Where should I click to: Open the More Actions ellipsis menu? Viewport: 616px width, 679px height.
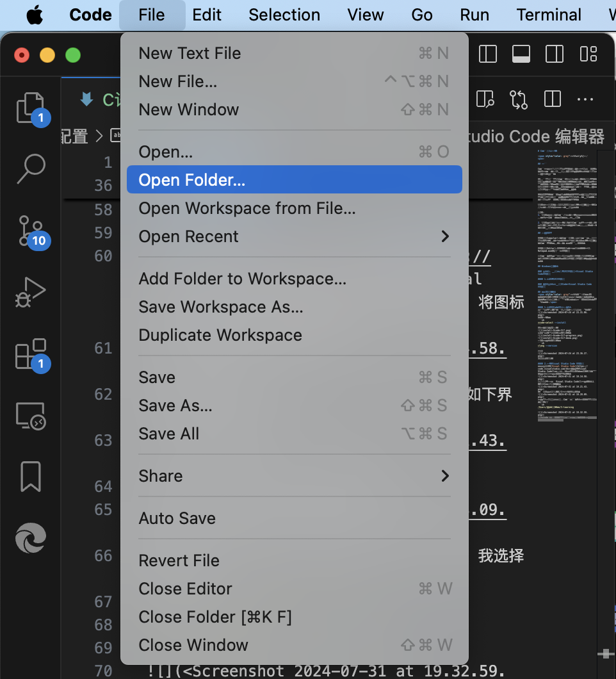[585, 99]
